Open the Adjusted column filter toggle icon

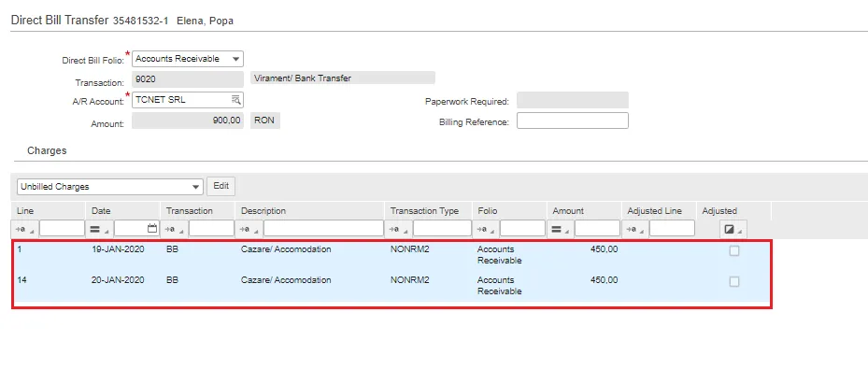(x=733, y=229)
